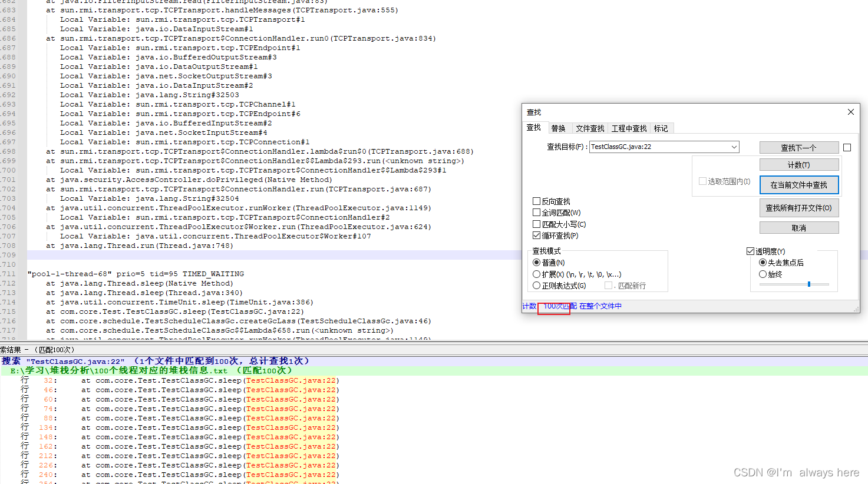Viewport: 868px width, 484px height.
Task: Click the 在整个文件中 status text
Action: click(600, 306)
